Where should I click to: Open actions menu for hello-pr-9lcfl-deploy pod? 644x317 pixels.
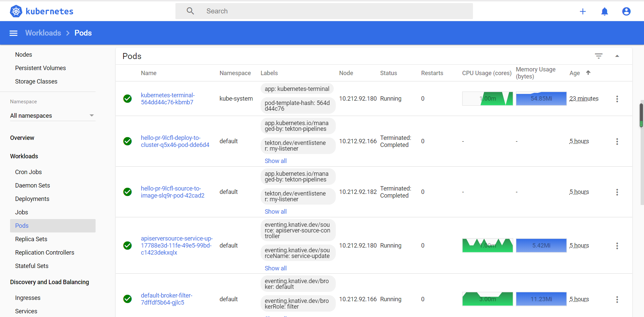pos(617,141)
